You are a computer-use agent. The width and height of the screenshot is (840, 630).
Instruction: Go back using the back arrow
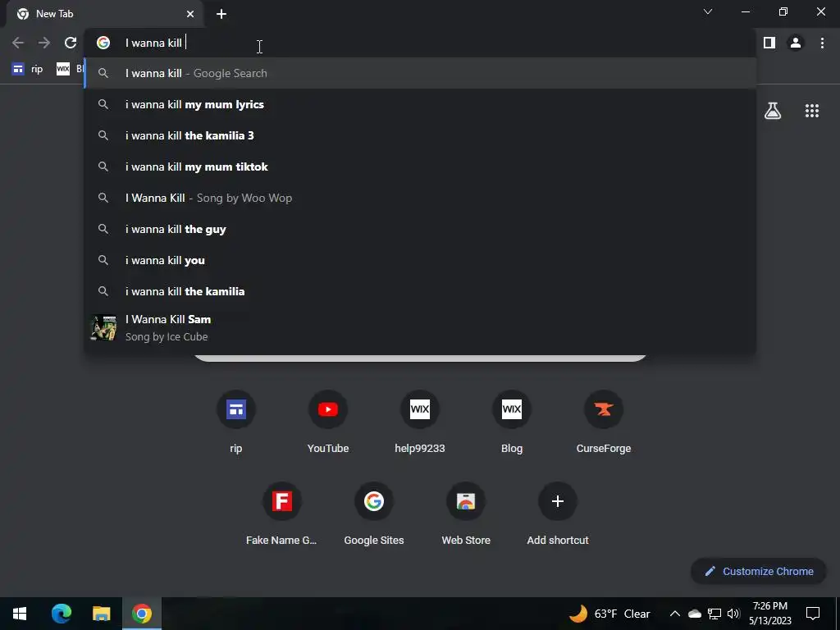[x=18, y=43]
